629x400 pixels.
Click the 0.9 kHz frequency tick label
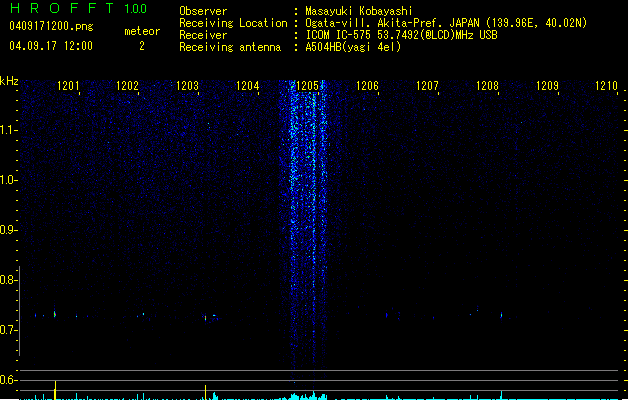[8, 230]
